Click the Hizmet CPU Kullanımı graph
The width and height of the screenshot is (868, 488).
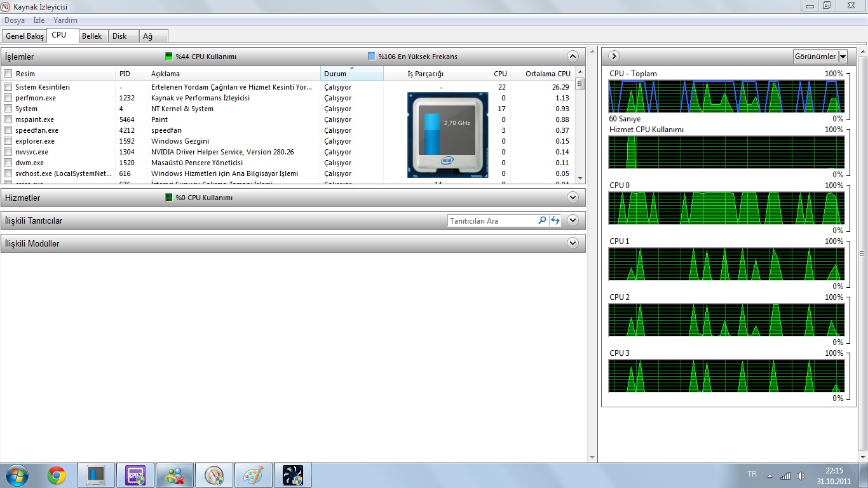pyautogui.click(x=726, y=152)
